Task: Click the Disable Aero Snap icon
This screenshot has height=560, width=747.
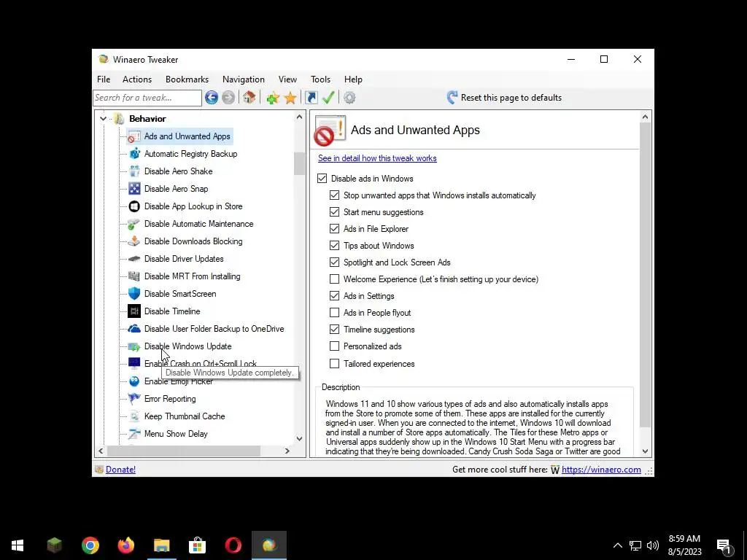Action: click(134, 189)
